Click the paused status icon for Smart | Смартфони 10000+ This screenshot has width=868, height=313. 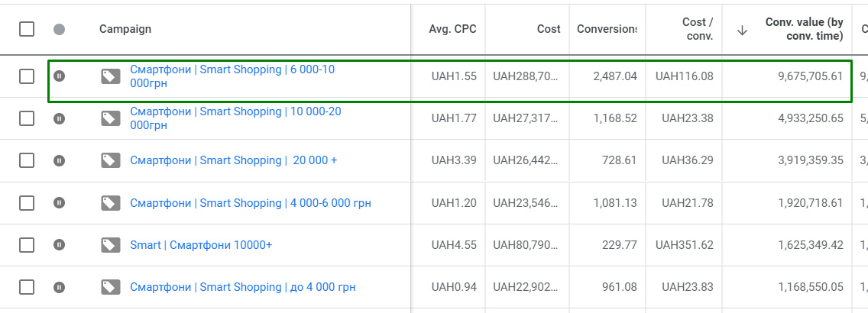(60, 245)
